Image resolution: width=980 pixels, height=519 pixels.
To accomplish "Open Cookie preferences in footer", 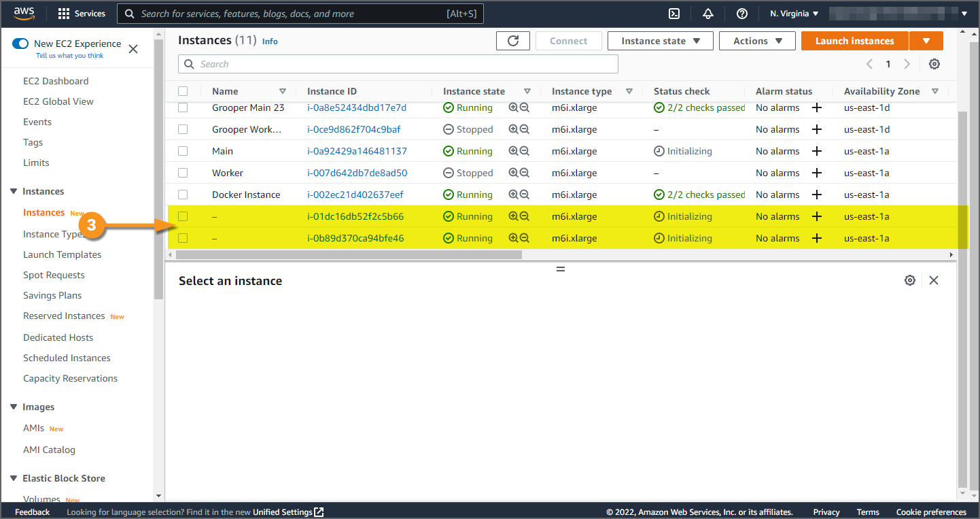I will pyautogui.click(x=931, y=512).
